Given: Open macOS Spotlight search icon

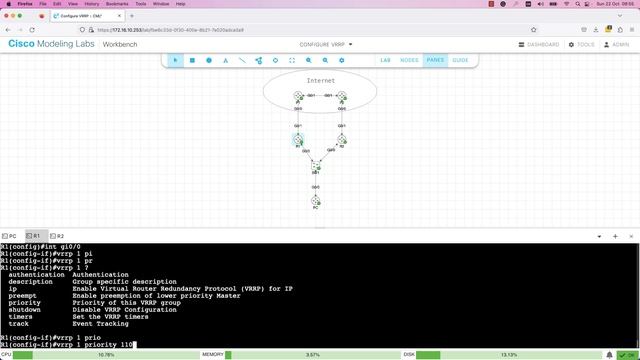Looking at the screenshot, I should [x=578, y=4].
